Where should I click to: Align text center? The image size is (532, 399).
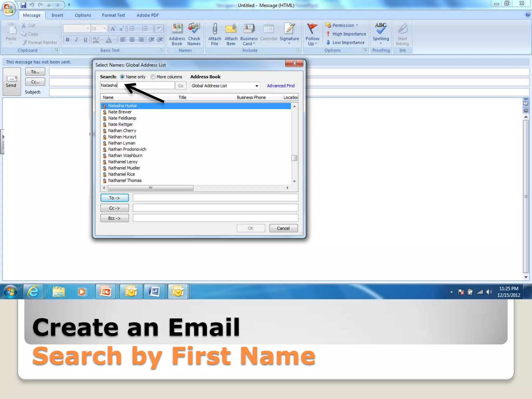pyautogui.click(x=132, y=39)
